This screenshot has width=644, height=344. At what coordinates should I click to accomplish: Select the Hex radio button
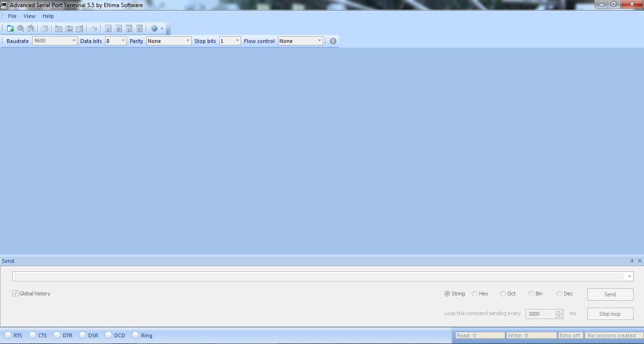tap(475, 294)
